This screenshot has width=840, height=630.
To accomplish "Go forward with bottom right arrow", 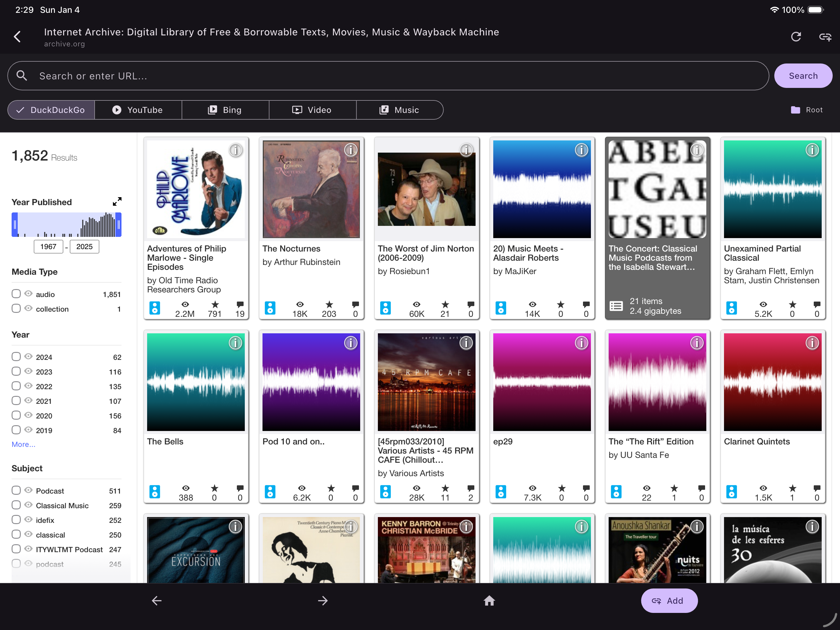I will (x=323, y=600).
